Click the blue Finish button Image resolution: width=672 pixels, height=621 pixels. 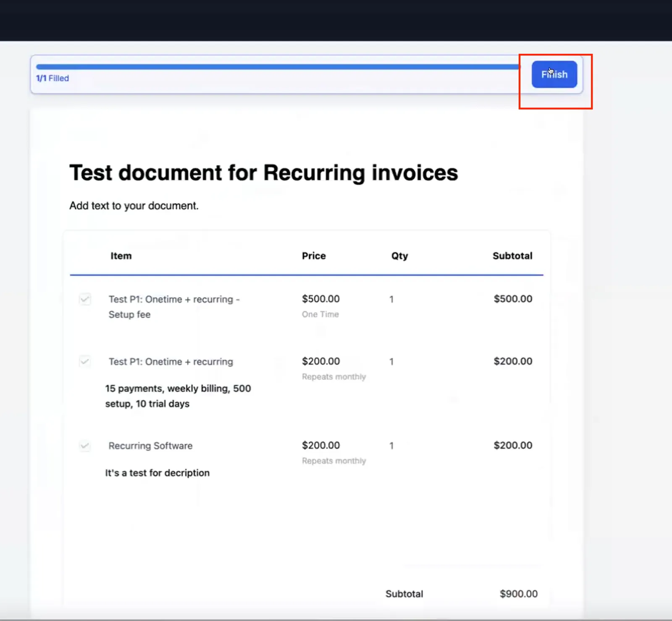click(x=554, y=74)
